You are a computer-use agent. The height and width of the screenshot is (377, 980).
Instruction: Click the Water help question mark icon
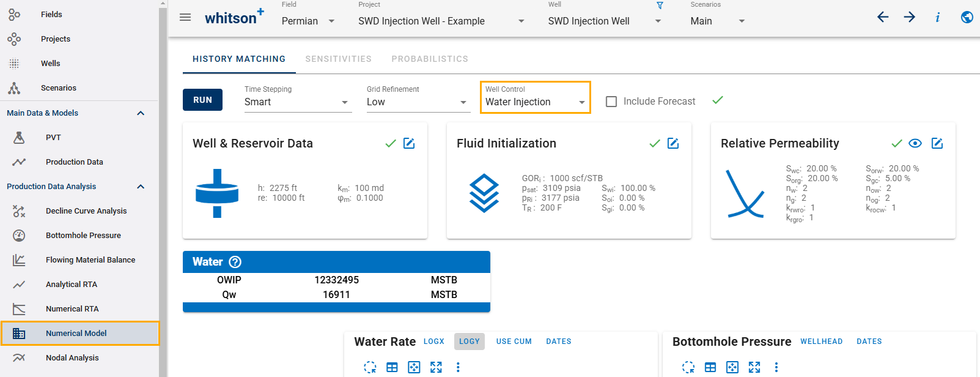point(235,262)
